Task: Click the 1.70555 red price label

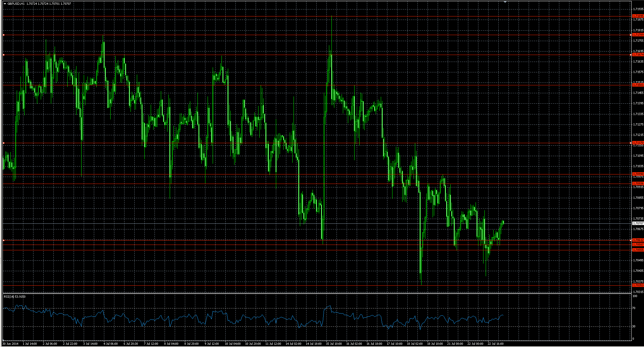Action: point(638,250)
